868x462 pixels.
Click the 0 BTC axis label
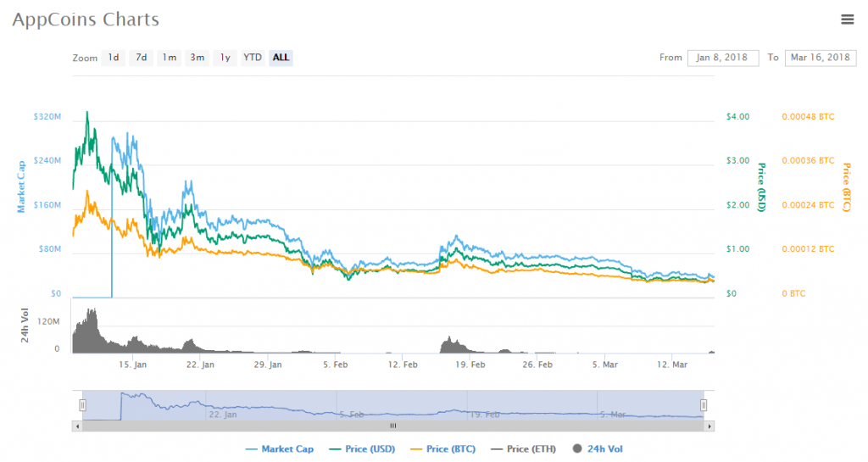coord(793,293)
